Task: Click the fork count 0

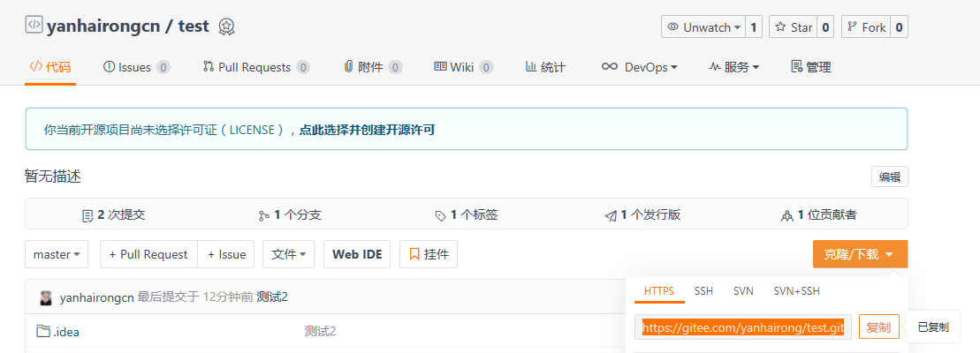Action: (x=899, y=26)
